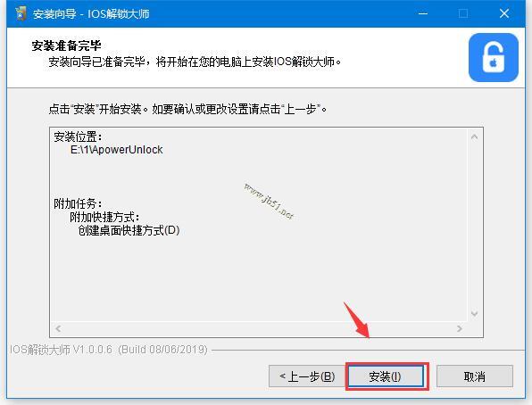The image size is (532, 405).
Task: Click the horizontal scroll right arrow
Action: point(460,328)
